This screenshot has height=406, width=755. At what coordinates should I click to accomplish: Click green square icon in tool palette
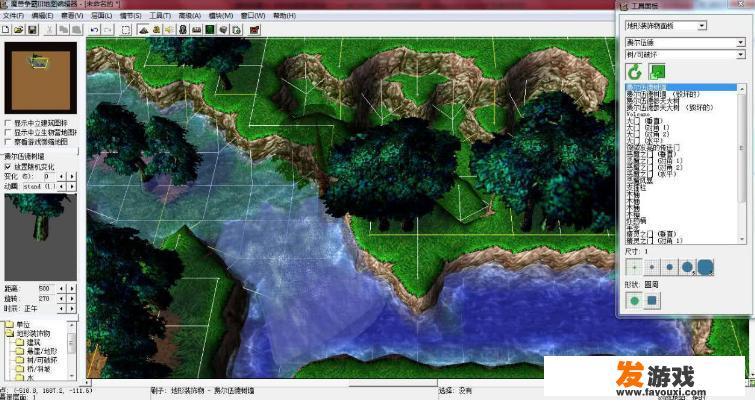tap(657, 72)
